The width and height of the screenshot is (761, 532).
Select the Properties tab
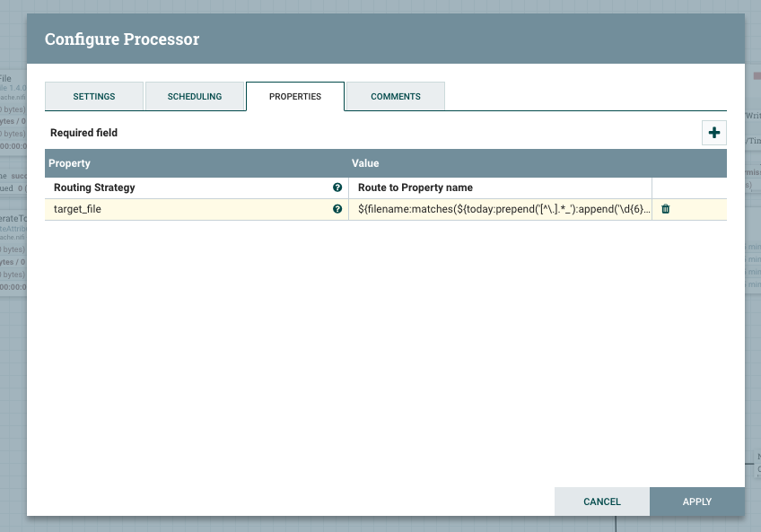click(295, 96)
